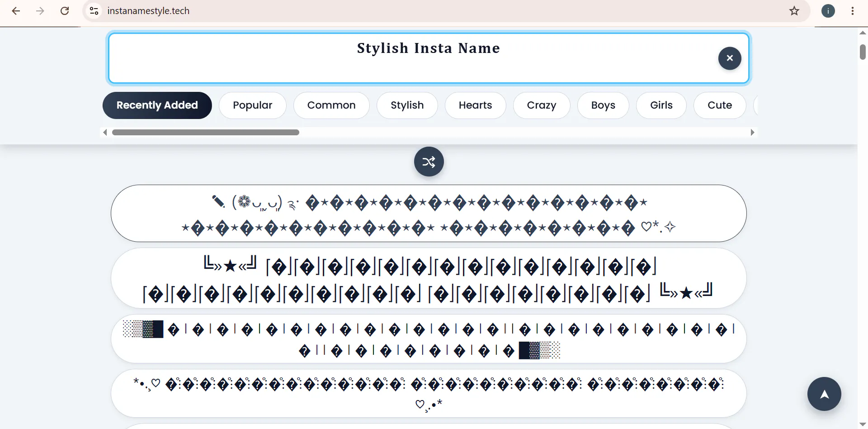The width and height of the screenshot is (868, 429).
Task: Copy the heart and dotted-ring styled name
Action: pos(429,393)
